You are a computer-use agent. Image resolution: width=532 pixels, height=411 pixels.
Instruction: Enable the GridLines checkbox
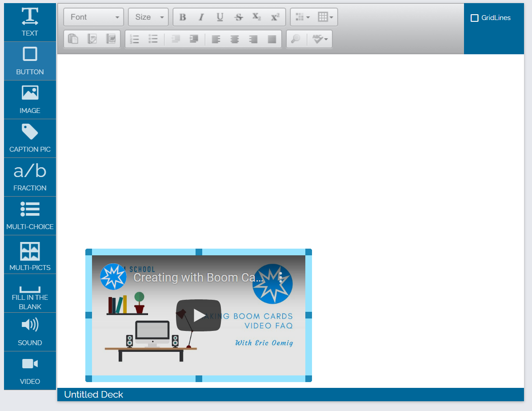(474, 18)
